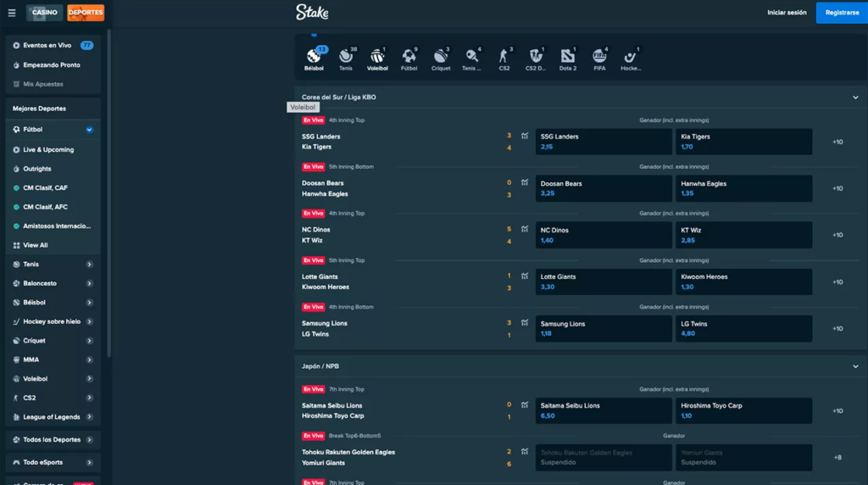Show +10 markets for Doosan Bears match
Image resolution: width=868 pixels, height=485 pixels.
tap(837, 188)
